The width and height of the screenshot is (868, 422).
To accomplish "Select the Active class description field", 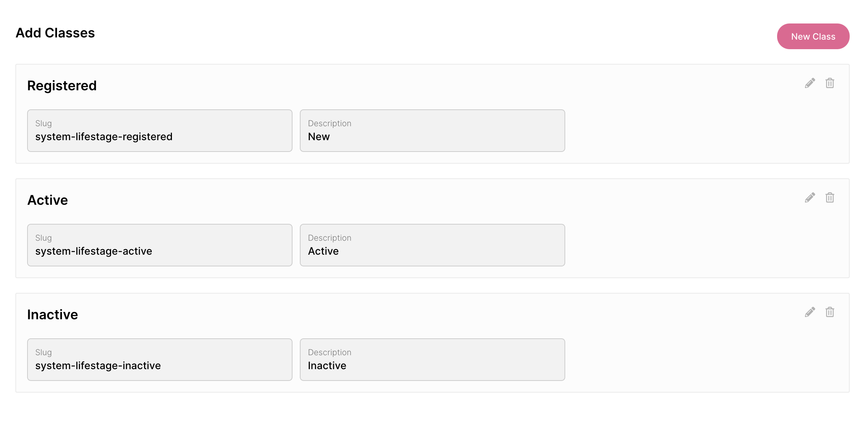I will (x=433, y=245).
